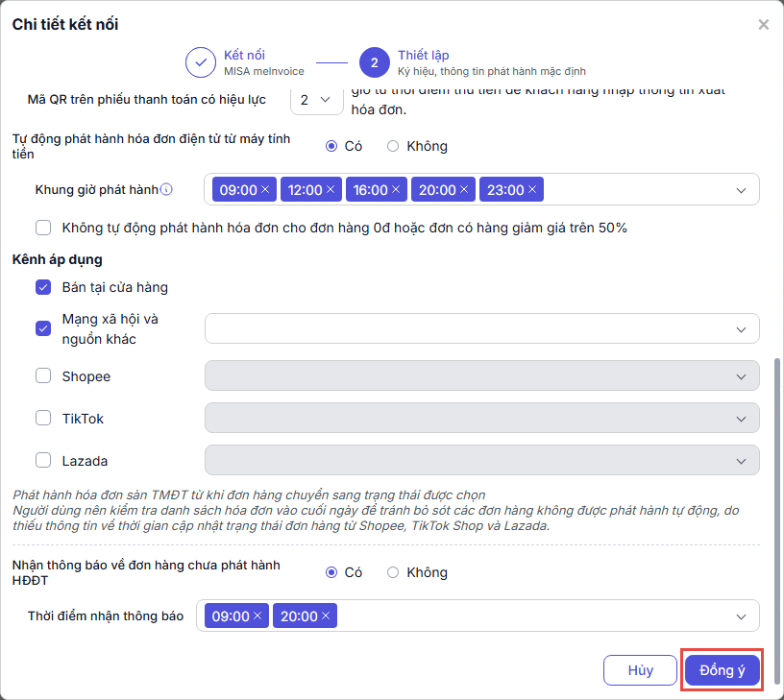
Task: Expand the Khung giờ phát hành dropdown
Action: [741, 190]
